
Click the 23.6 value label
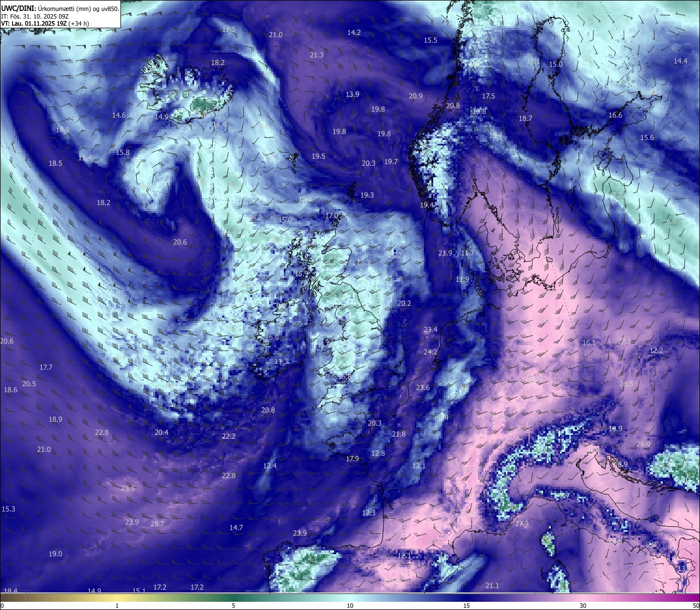tap(423, 388)
